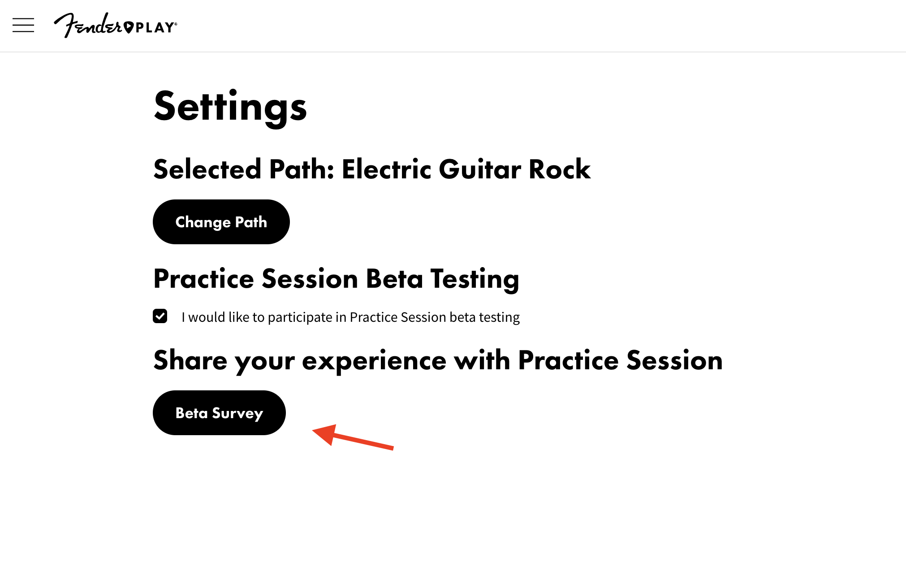The width and height of the screenshot is (906, 588).
Task: Select the Settings page heading
Action: (230, 107)
